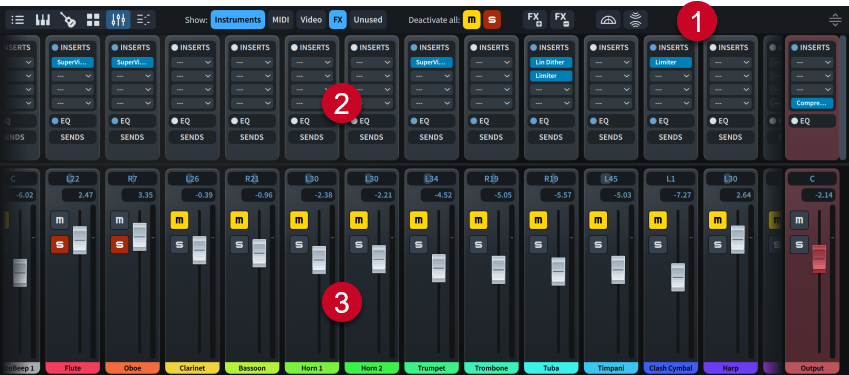Mute the Output channel

(x=799, y=220)
